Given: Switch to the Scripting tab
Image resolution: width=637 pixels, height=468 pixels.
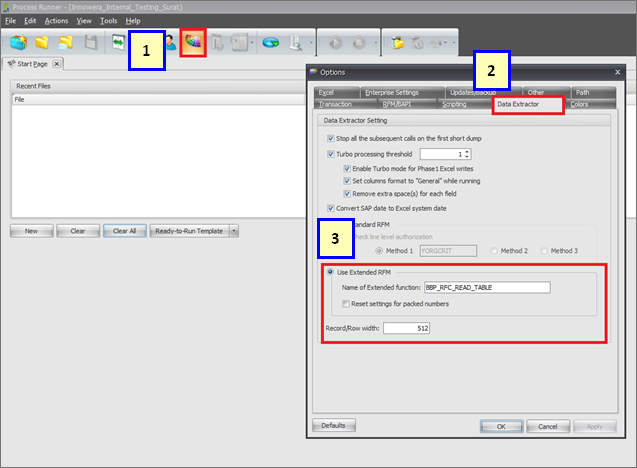Looking at the screenshot, I should pos(454,104).
